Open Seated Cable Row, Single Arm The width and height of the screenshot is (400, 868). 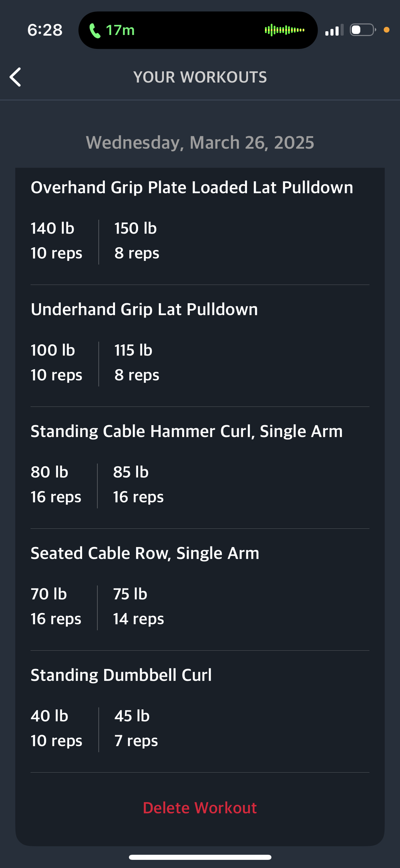[145, 553]
